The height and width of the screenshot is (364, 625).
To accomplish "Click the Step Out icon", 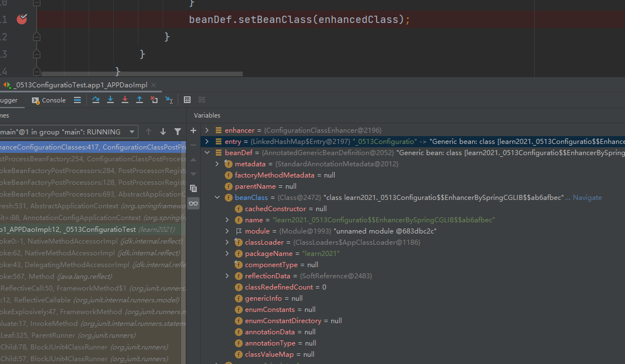I will pos(140,100).
